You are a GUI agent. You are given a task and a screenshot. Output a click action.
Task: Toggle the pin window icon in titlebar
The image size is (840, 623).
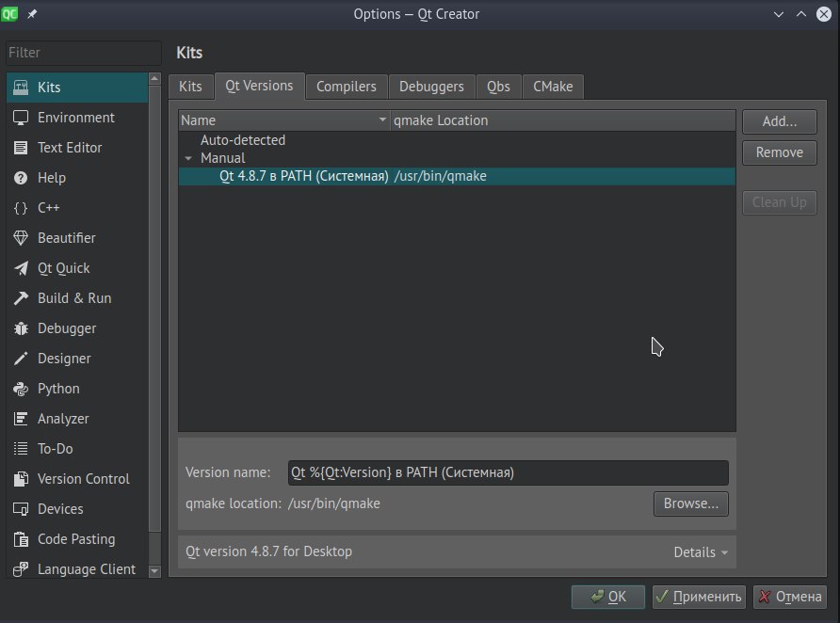[x=32, y=14]
